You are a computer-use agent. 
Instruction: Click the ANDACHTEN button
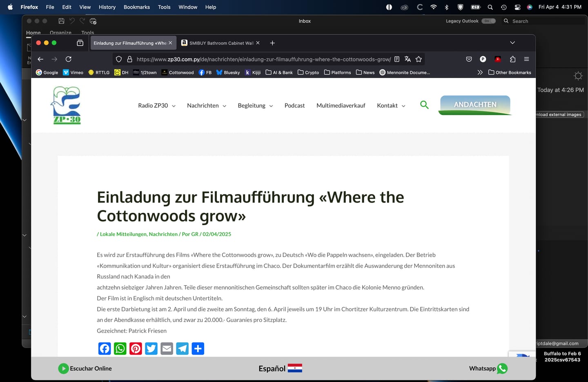tap(475, 105)
